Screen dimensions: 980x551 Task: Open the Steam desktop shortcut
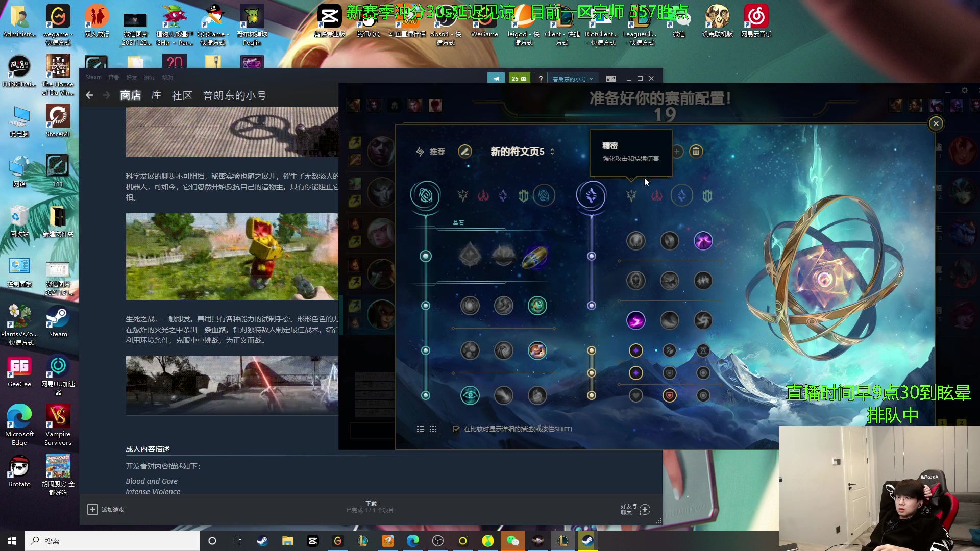tap(58, 321)
